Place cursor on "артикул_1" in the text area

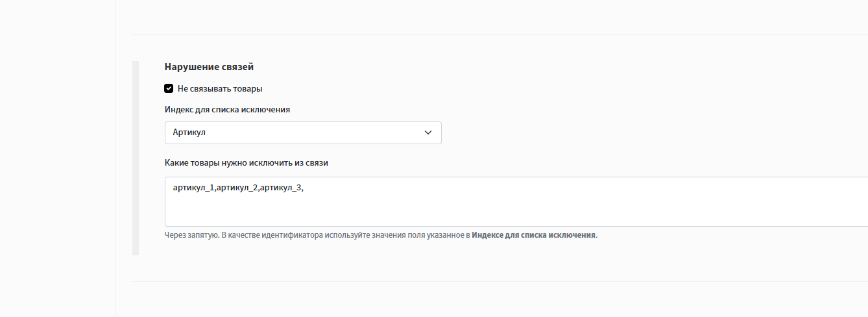(x=193, y=188)
